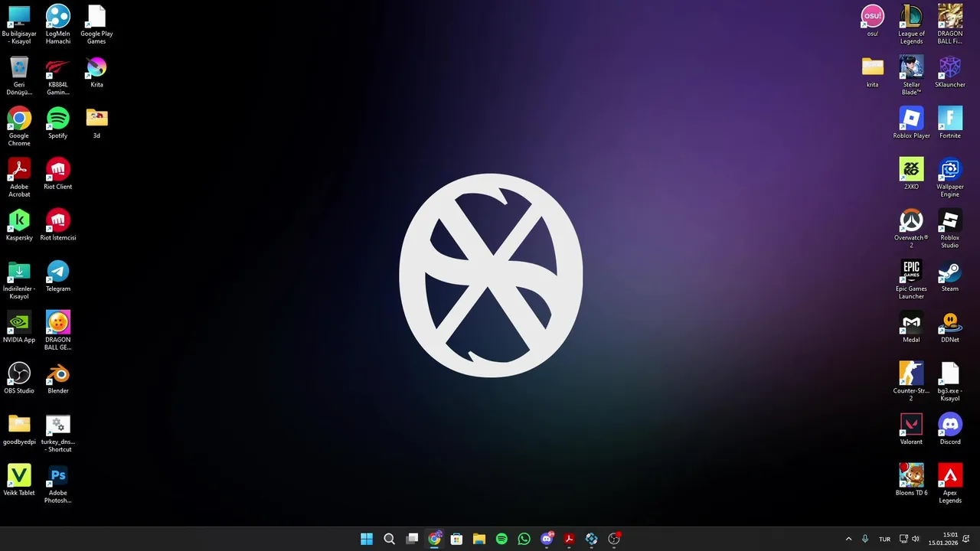The height and width of the screenshot is (551, 980).
Task: Select the Roblox Player desktop icon
Action: [x=911, y=123]
